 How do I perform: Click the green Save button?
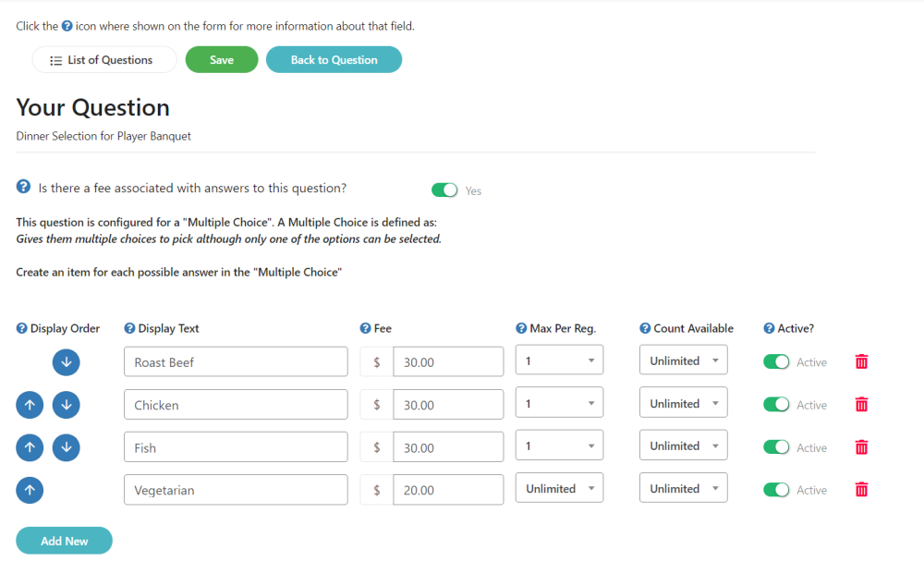(x=222, y=60)
